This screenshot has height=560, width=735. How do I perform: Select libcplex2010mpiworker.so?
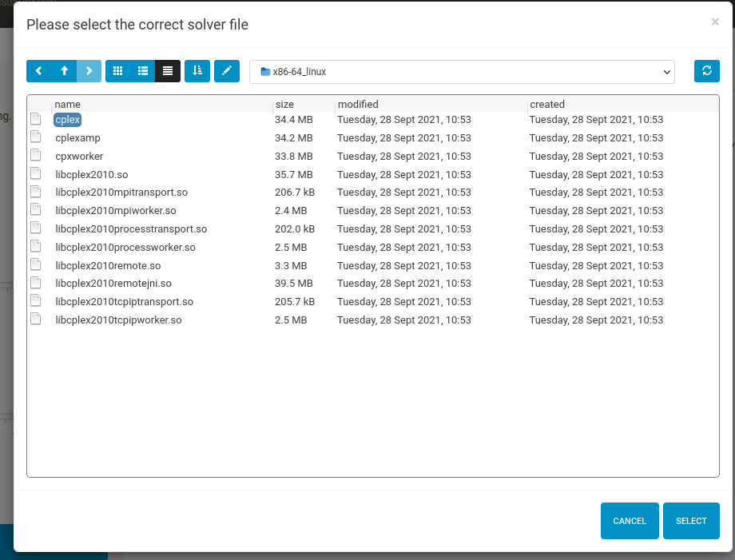coord(116,210)
